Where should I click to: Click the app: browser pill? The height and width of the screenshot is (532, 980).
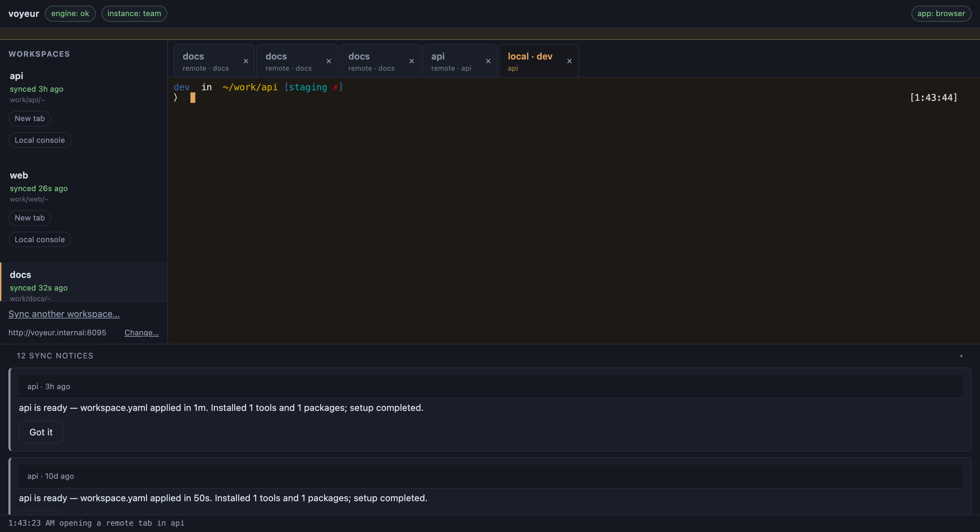point(941,14)
